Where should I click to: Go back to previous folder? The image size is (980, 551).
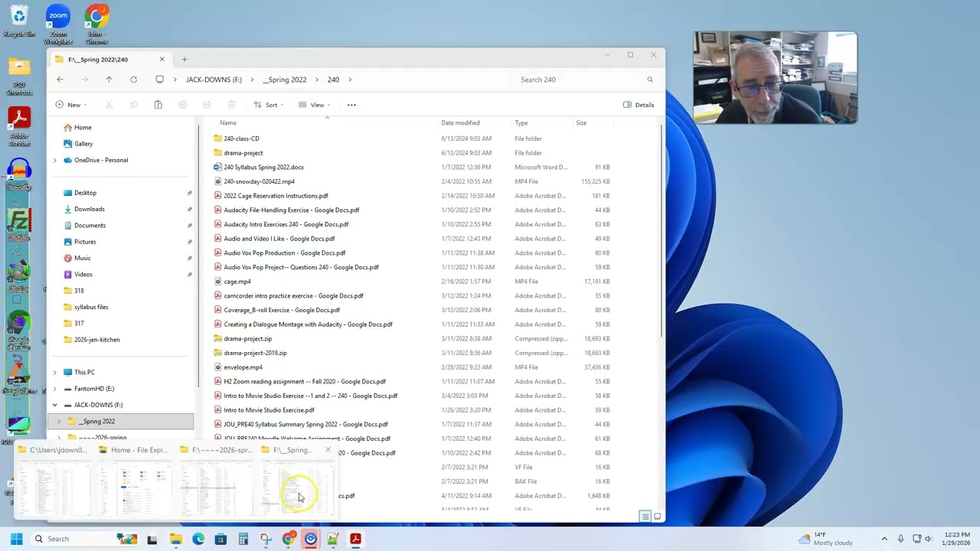[60, 80]
